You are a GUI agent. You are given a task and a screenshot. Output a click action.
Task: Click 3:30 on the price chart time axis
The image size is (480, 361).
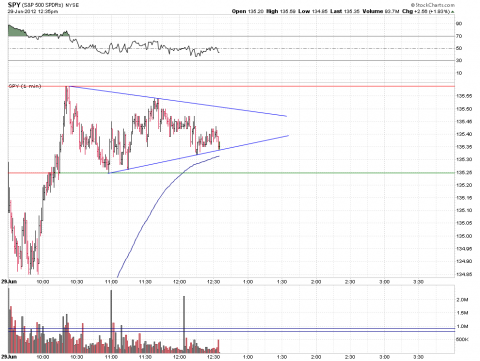pos(418,282)
